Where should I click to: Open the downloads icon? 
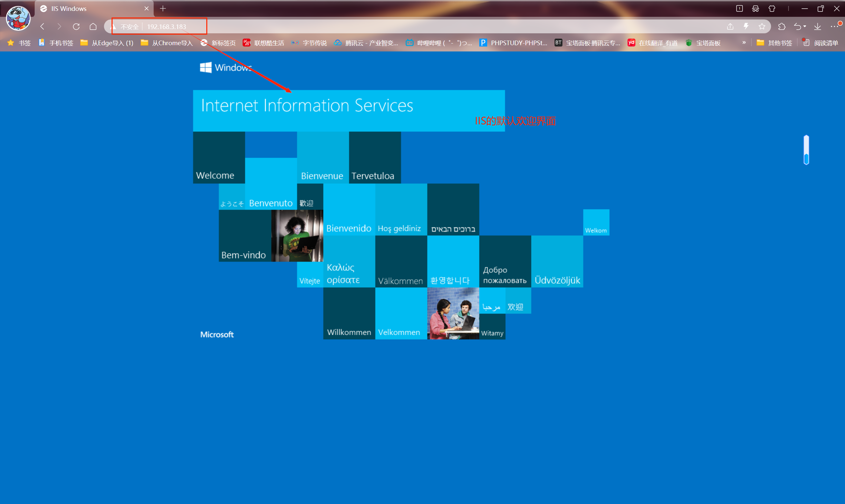pyautogui.click(x=818, y=26)
